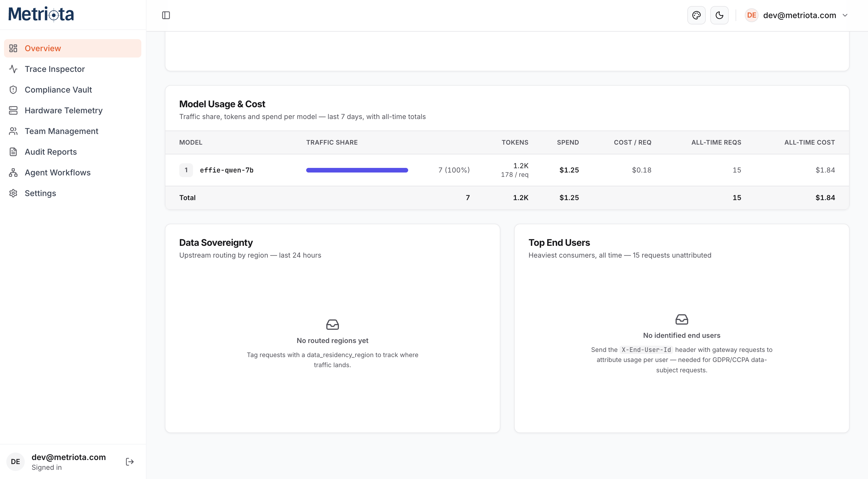Toggle dark mode moon icon
Screen dimensions: 868x479
click(x=719, y=15)
